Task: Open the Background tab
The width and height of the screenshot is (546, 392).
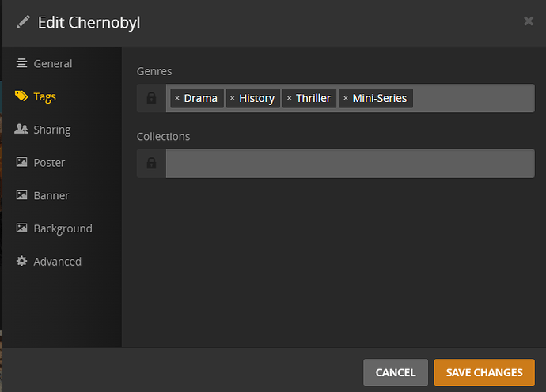Action: coord(62,228)
